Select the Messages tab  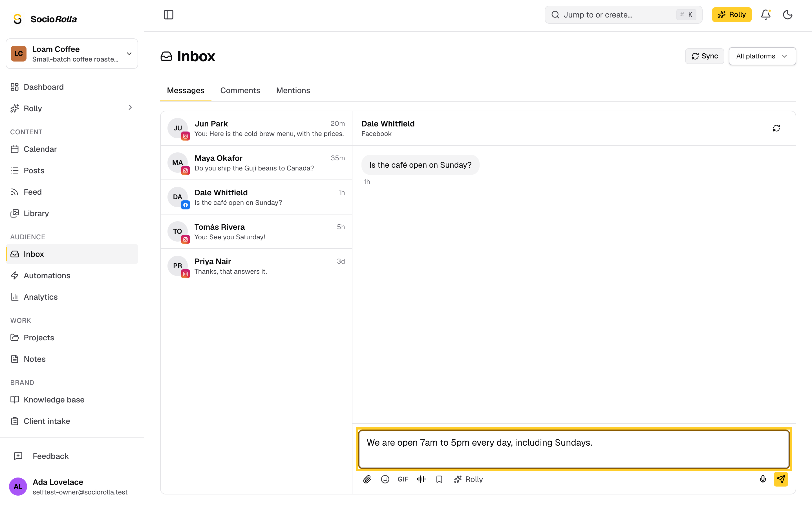(x=186, y=90)
